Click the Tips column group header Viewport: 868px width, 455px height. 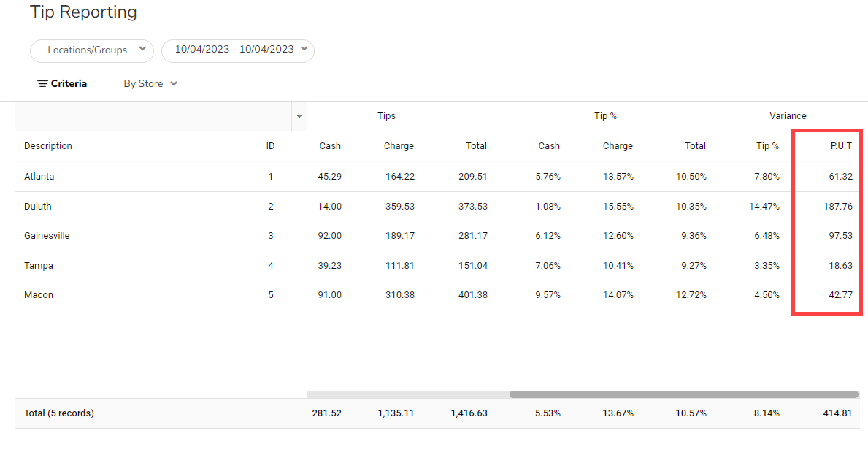[x=386, y=116]
